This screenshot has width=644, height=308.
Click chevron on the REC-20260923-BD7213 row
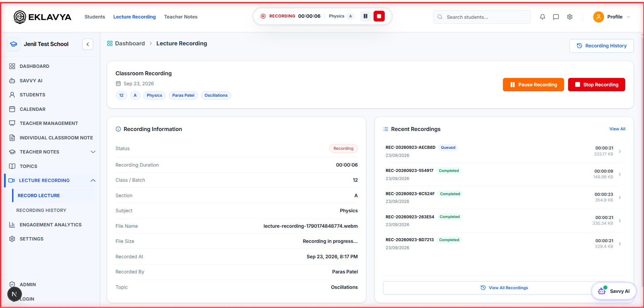(620, 244)
